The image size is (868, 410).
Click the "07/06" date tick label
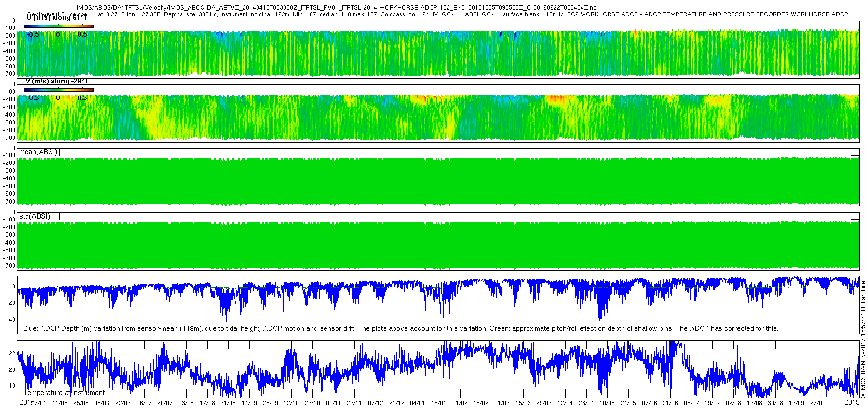tap(649, 403)
